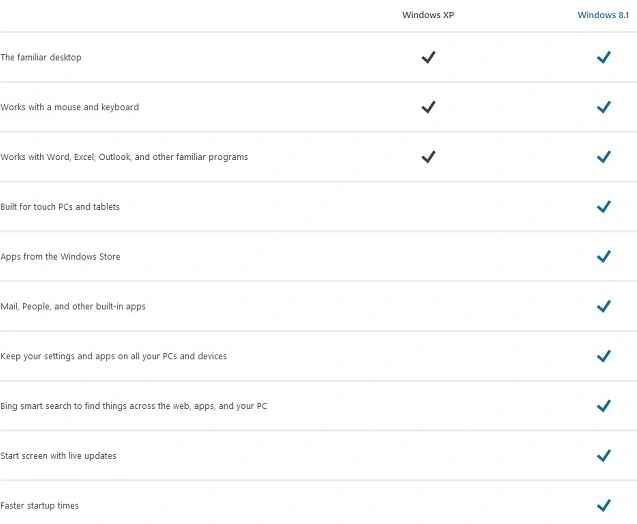Select 'Apps from the Windows Store' row text
The image size is (637, 524).
(x=60, y=257)
